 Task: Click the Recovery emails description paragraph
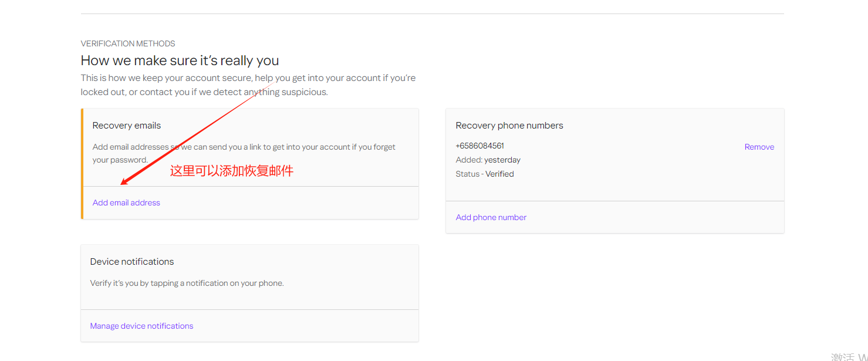[244, 153]
